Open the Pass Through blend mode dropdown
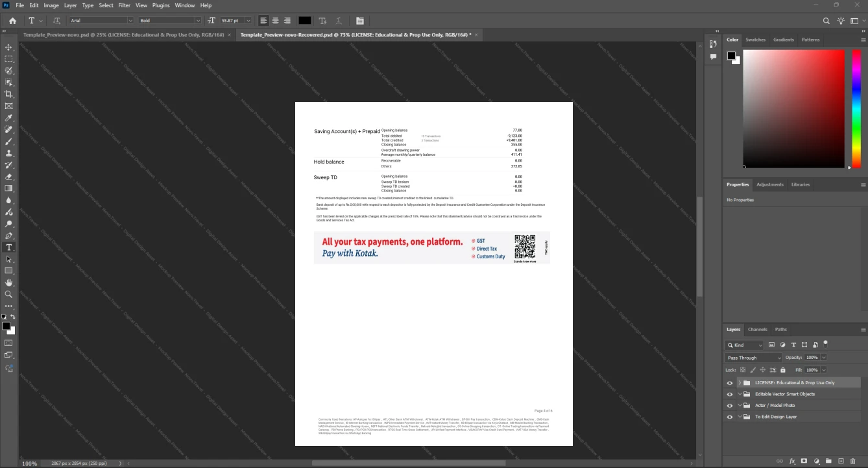868x468 pixels. 754,358
